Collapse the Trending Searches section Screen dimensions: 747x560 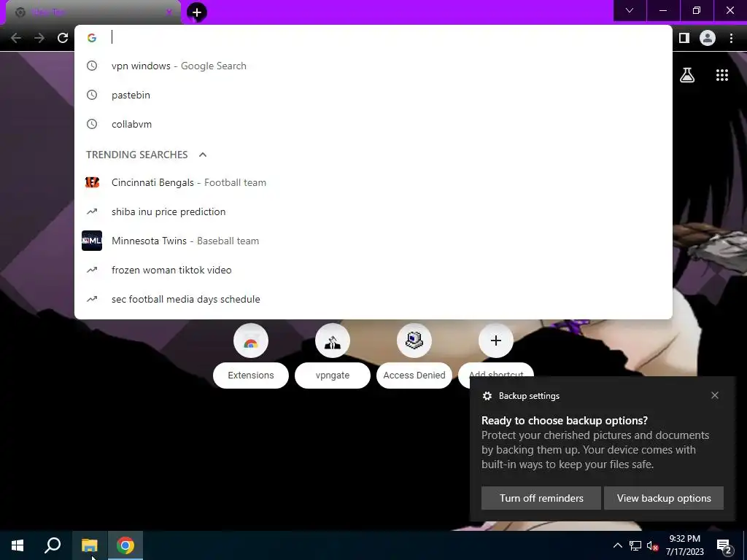pyautogui.click(x=203, y=155)
